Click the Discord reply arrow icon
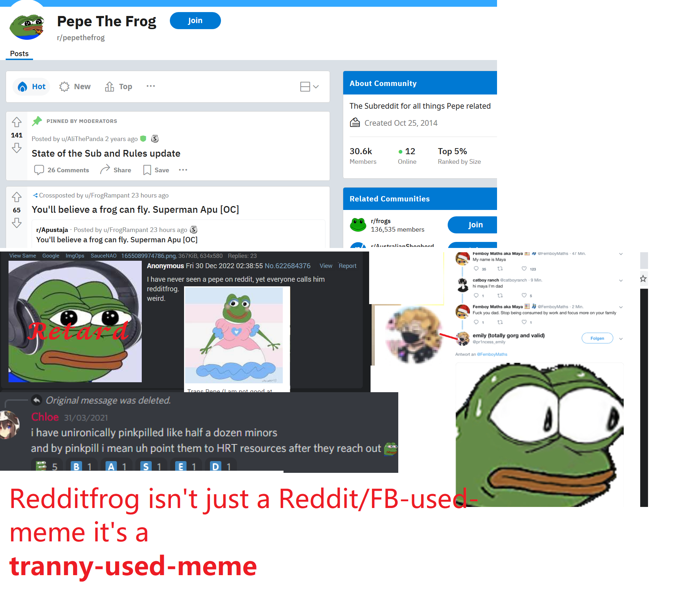This screenshot has width=680, height=616. [x=37, y=400]
